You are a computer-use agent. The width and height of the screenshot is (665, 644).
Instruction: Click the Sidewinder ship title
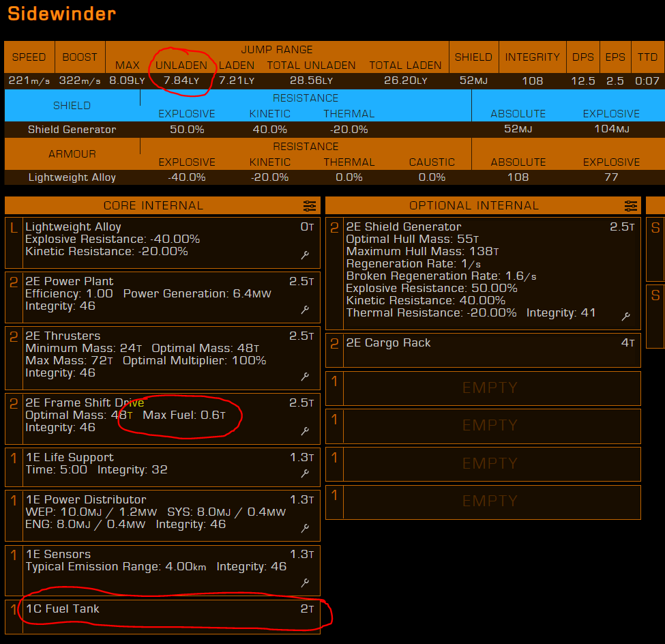pos(62,14)
